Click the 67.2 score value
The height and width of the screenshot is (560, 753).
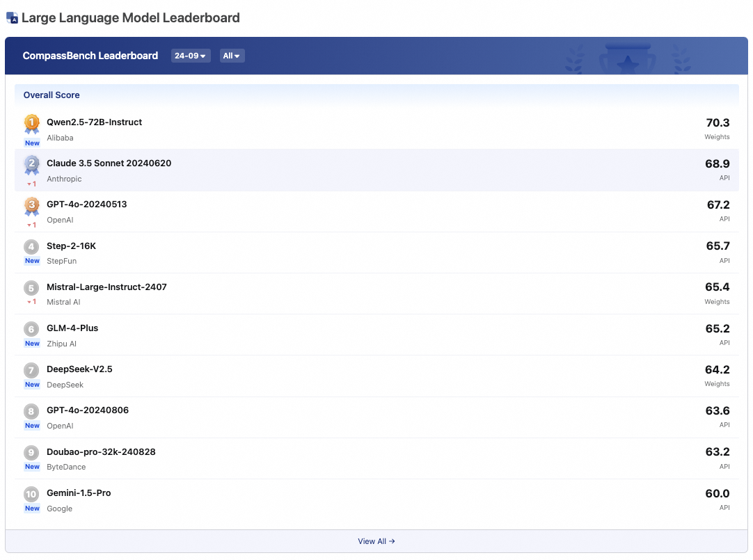pyautogui.click(x=718, y=205)
